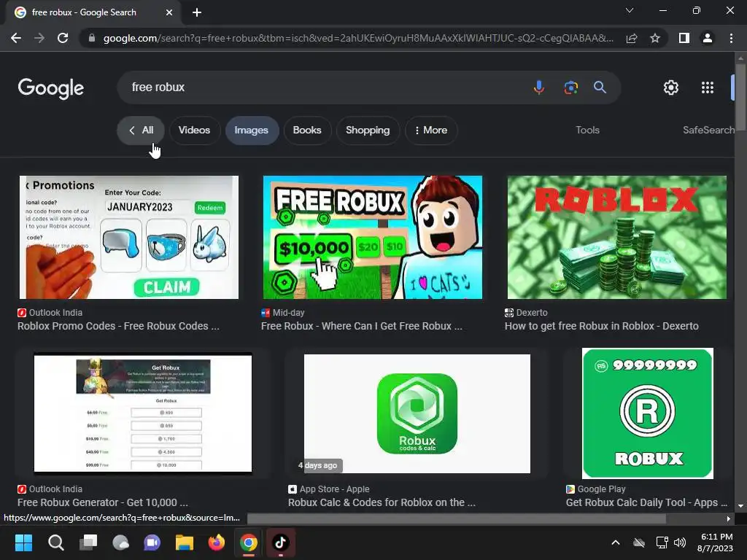Open the Chrome profile icon
This screenshot has height=560, width=747.
coord(708,38)
